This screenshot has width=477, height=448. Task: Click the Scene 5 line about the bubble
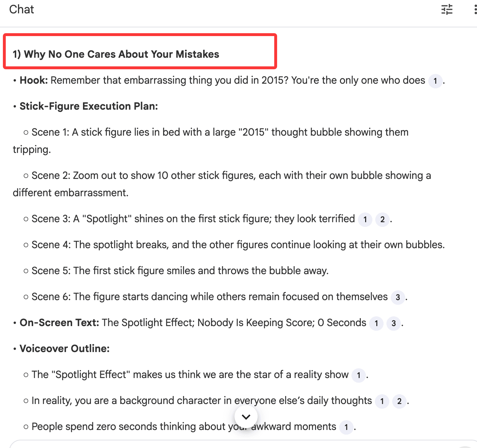[x=180, y=271]
